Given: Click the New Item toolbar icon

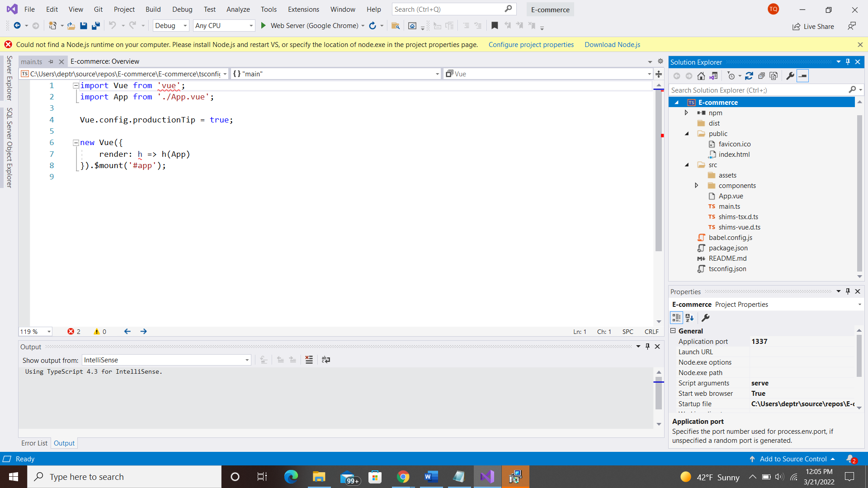Looking at the screenshot, I should pos(53,26).
